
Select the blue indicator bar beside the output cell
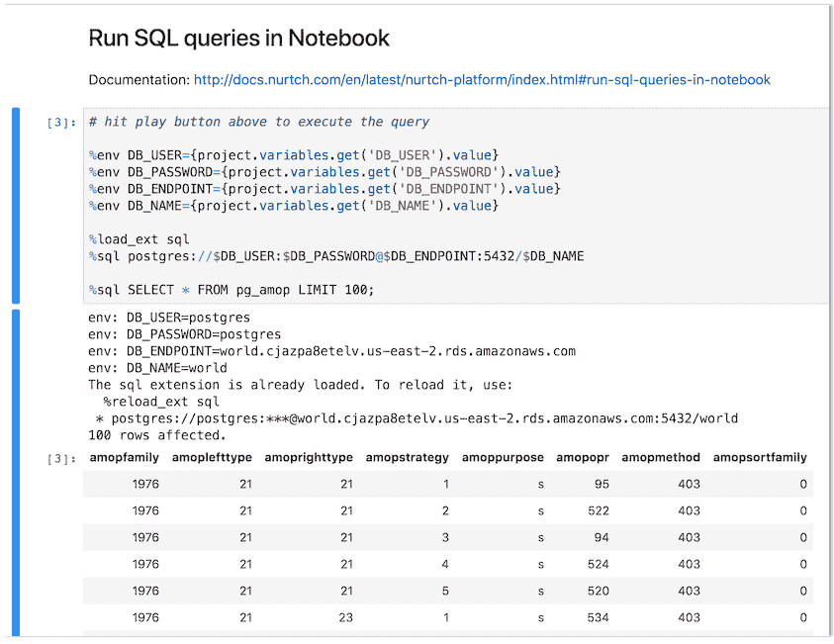click(16, 475)
